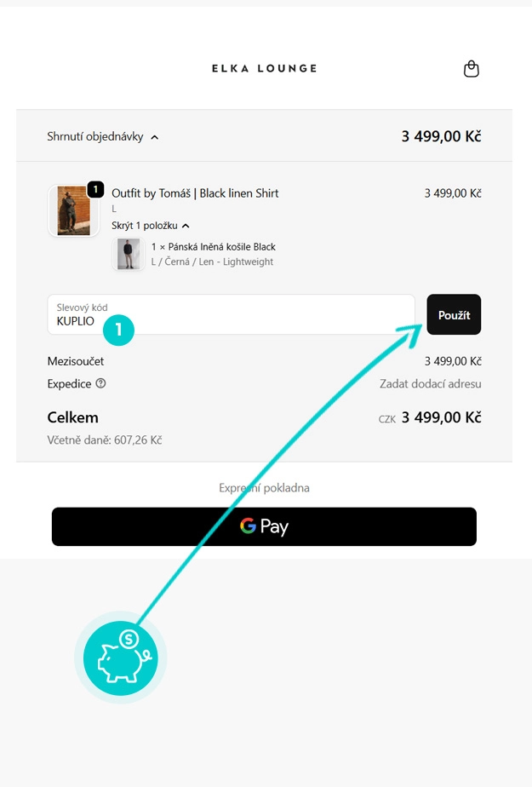Click the teal piggy bank icon
532x787 pixels.
point(120,658)
